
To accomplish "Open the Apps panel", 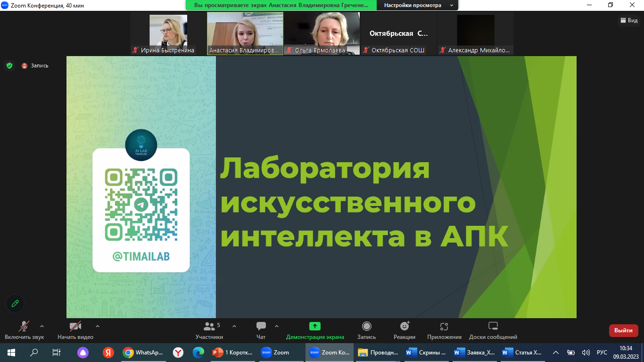I will pyautogui.click(x=444, y=330).
